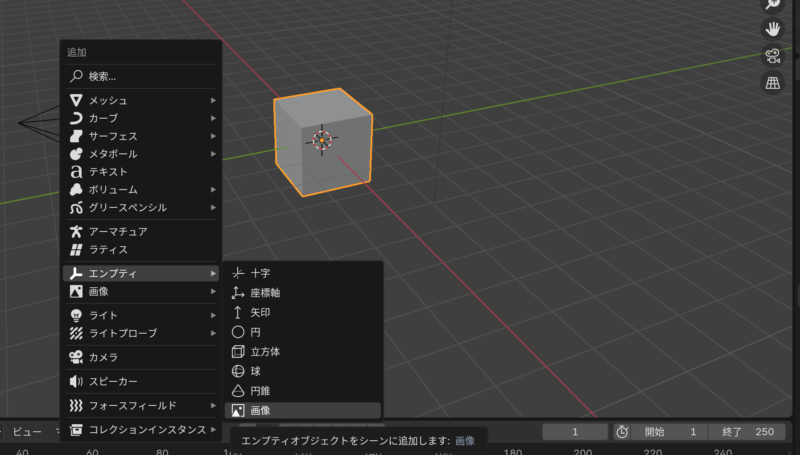Click the text 'a' icon beside テキスト
The width and height of the screenshot is (800, 455).
(x=76, y=172)
